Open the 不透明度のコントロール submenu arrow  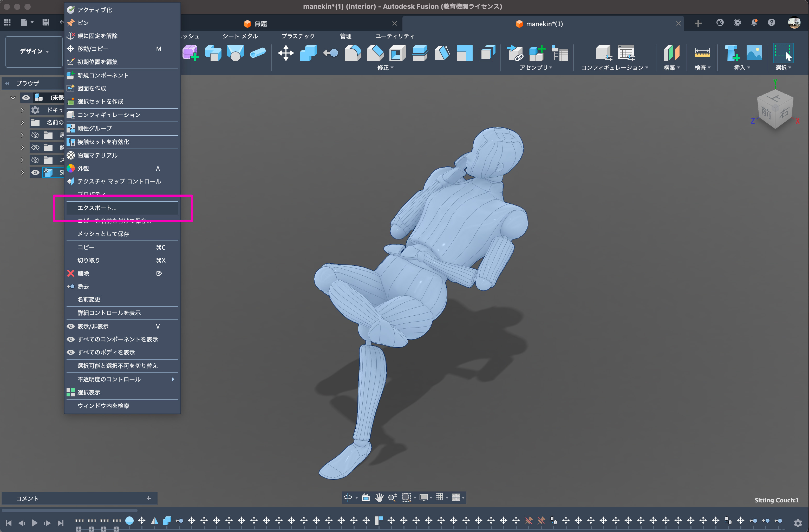tap(173, 379)
